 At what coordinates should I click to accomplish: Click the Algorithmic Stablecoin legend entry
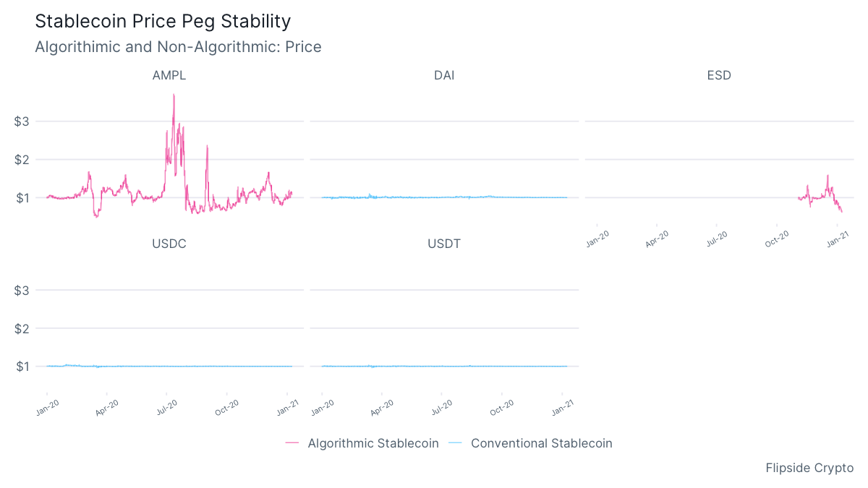coord(373,443)
